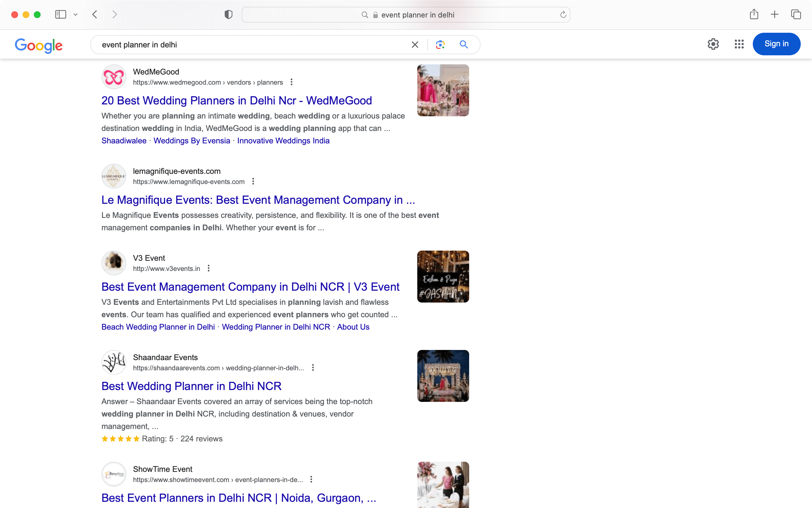This screenshot has height=508, width=812.
Task: Click the Rating: 5 · 224 reviews text
Action: tap(182, 439)
